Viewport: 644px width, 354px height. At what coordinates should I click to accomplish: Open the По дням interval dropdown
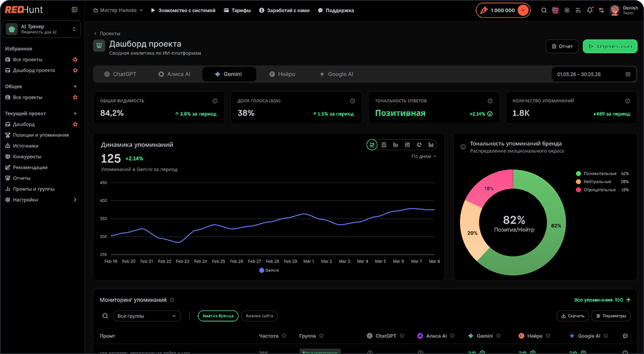(x=423, y=156)
